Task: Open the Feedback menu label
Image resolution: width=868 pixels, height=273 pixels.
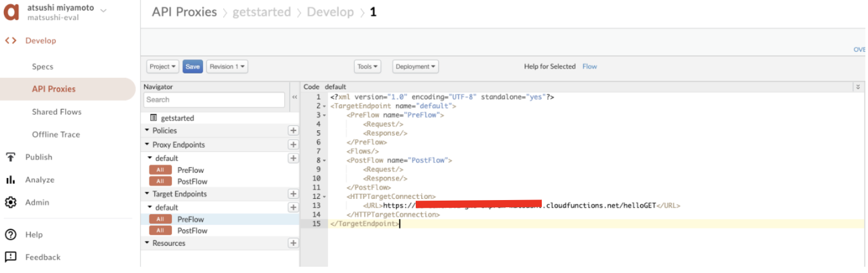Action: coord(43,257)
